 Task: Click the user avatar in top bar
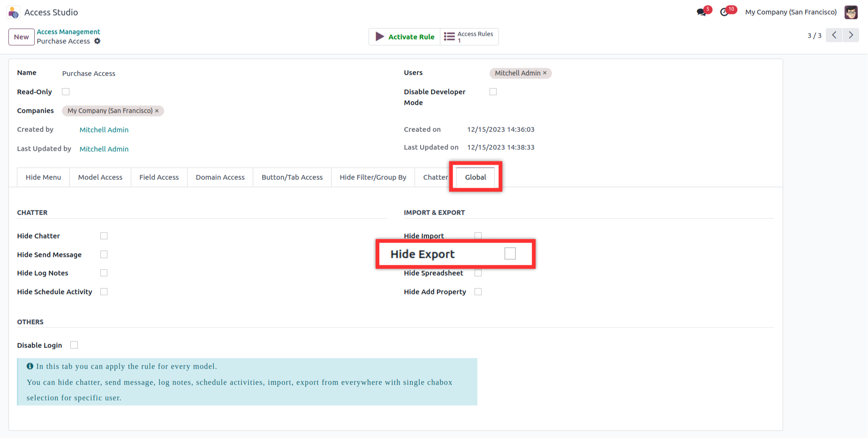(x=851, y=12)
